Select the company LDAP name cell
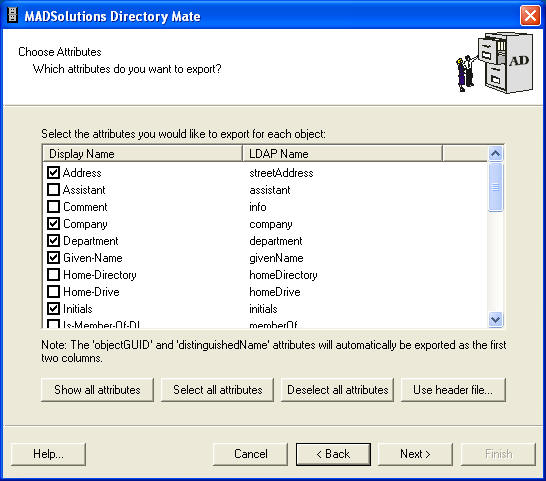Screen dimensions: 546x481 [x=271, y=224]
